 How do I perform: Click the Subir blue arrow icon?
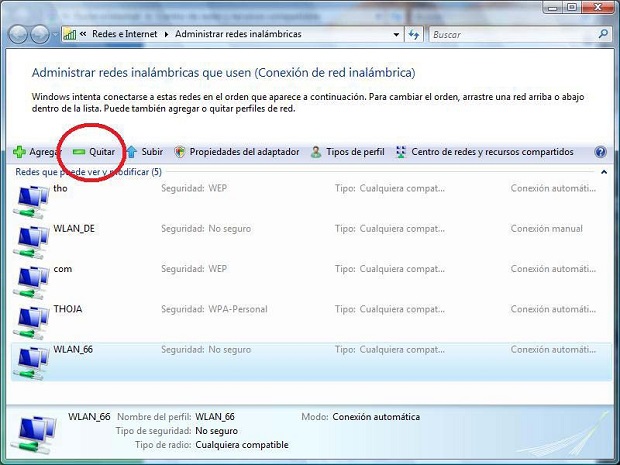132,152
